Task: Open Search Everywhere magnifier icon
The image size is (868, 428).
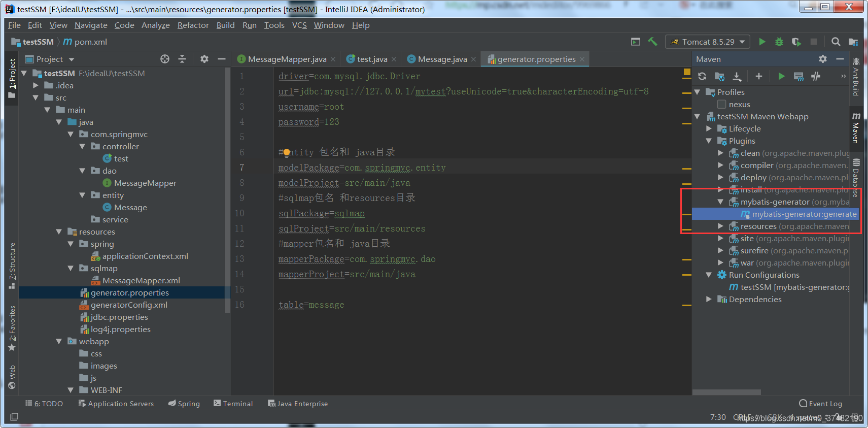Action: (x=836, y=42)
